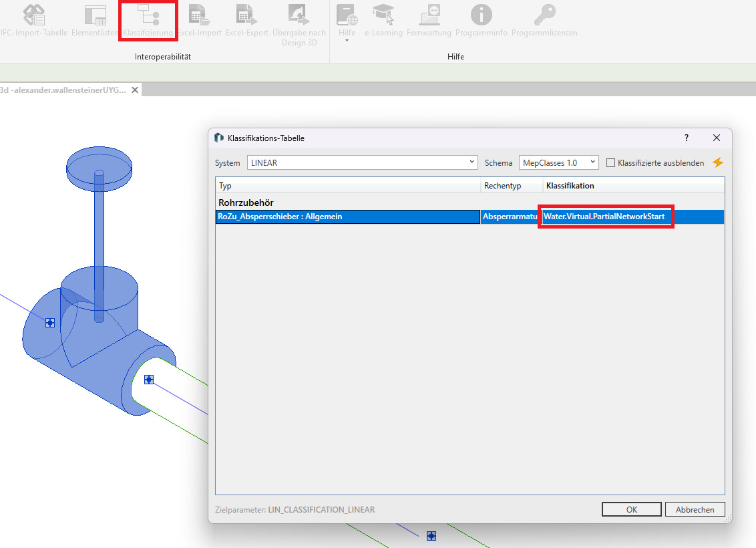Launch the Excel-Import function
Image resolution: width=756 pixels, height=548 pixels.
(x=198, y=20)
